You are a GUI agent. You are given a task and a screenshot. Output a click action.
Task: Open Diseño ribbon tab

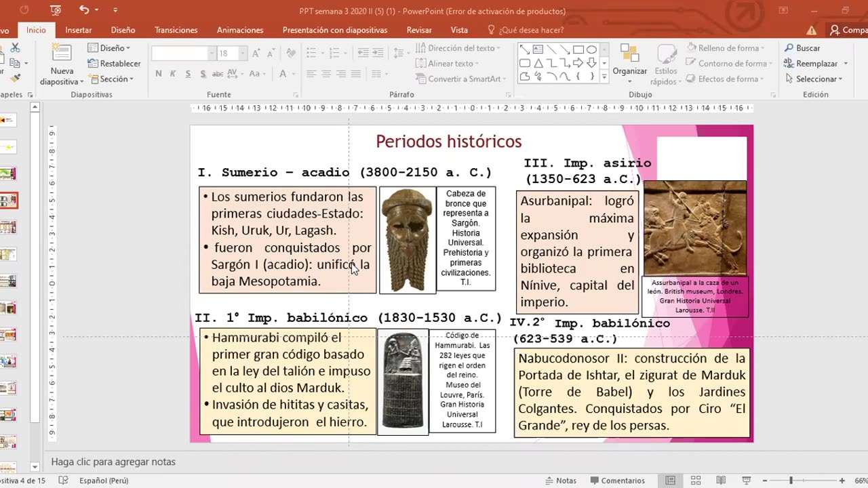click(123, 30)
